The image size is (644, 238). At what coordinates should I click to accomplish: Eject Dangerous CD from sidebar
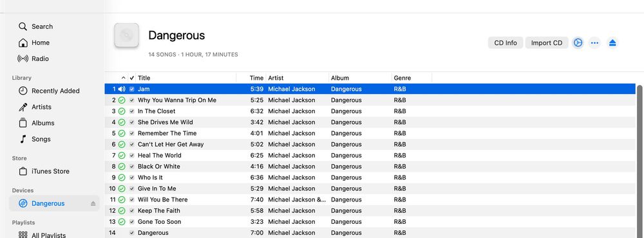click(x=93, y=203)
